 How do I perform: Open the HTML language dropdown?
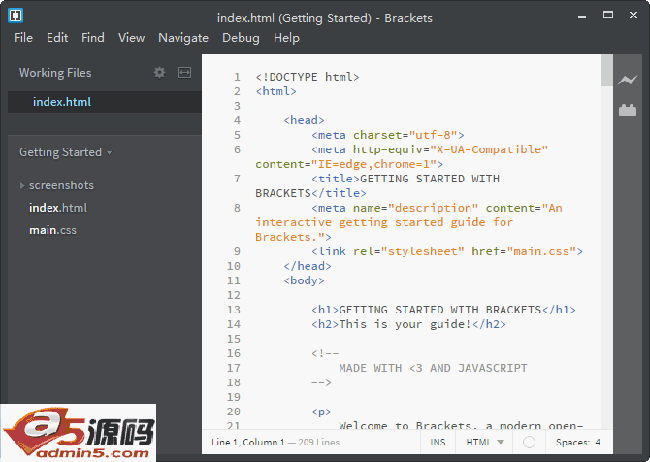pos(486,441)
